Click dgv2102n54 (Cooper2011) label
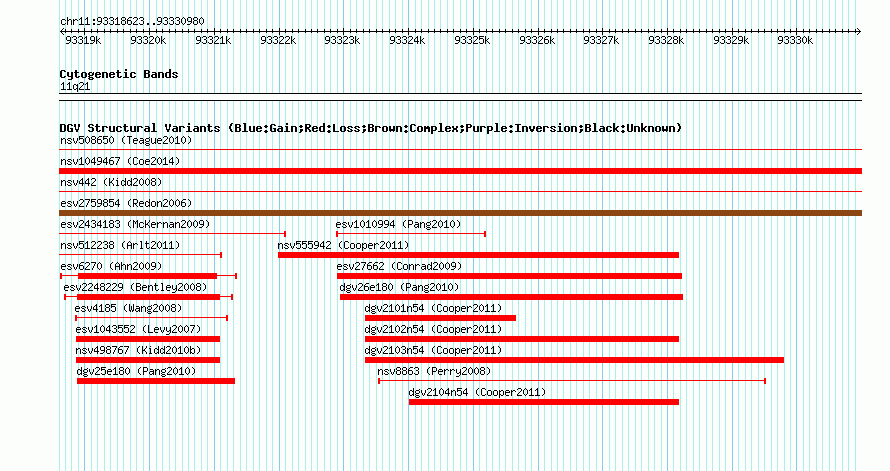Screen dimensions: 890x471 click(433, 329)
